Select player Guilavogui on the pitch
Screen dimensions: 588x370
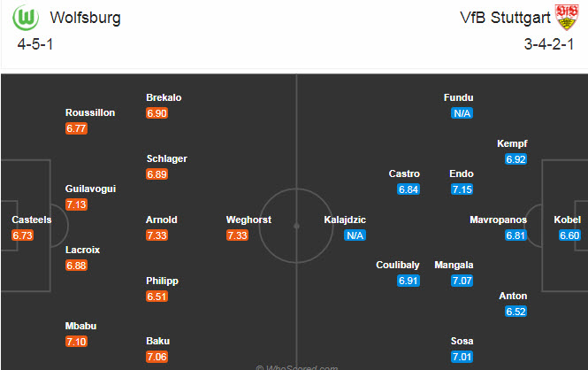pos(90,189)
